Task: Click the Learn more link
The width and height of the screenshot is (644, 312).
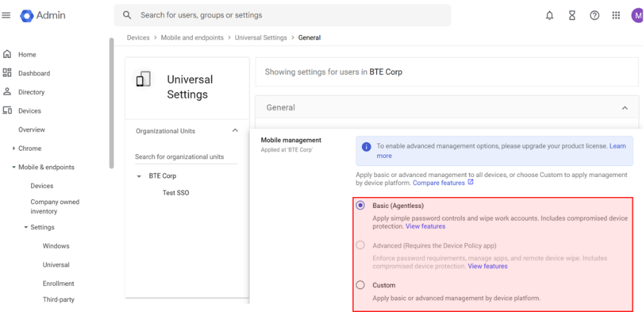Action: 501,151
